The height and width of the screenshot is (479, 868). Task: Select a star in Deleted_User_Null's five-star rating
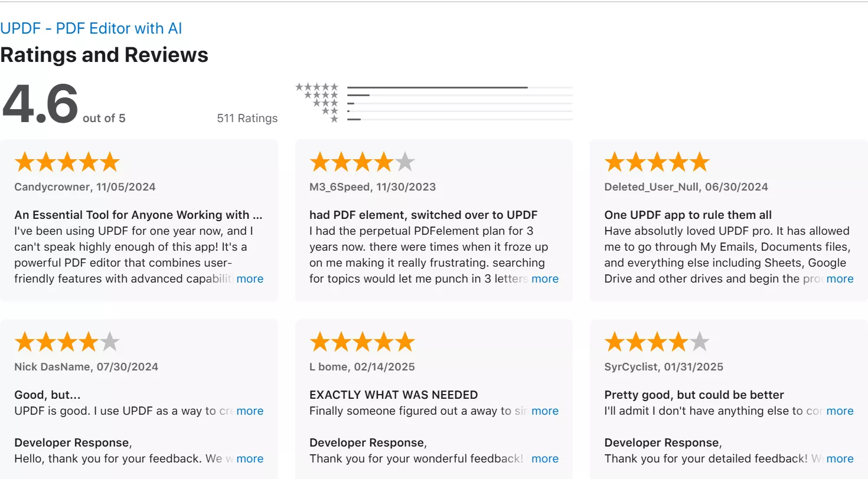pyautogui.click(x=655, y=161)
